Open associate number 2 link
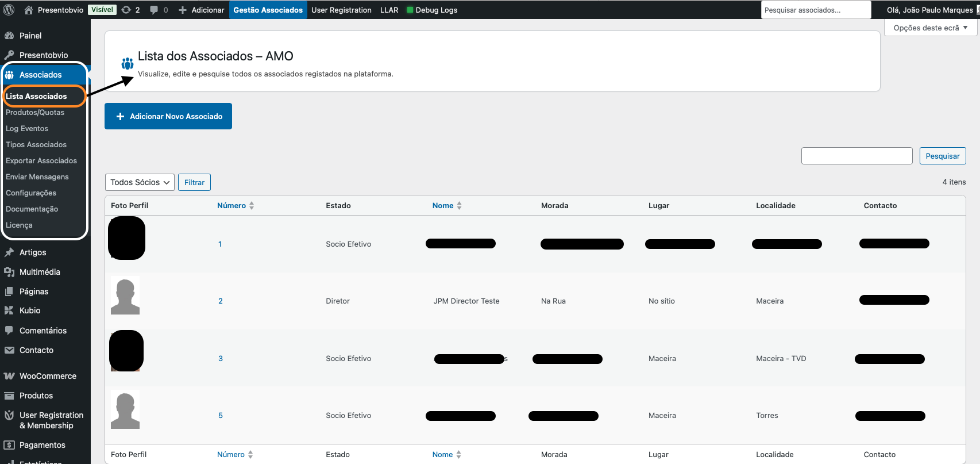This screenshot has width=980, height=464. click(x=221, y=301)
